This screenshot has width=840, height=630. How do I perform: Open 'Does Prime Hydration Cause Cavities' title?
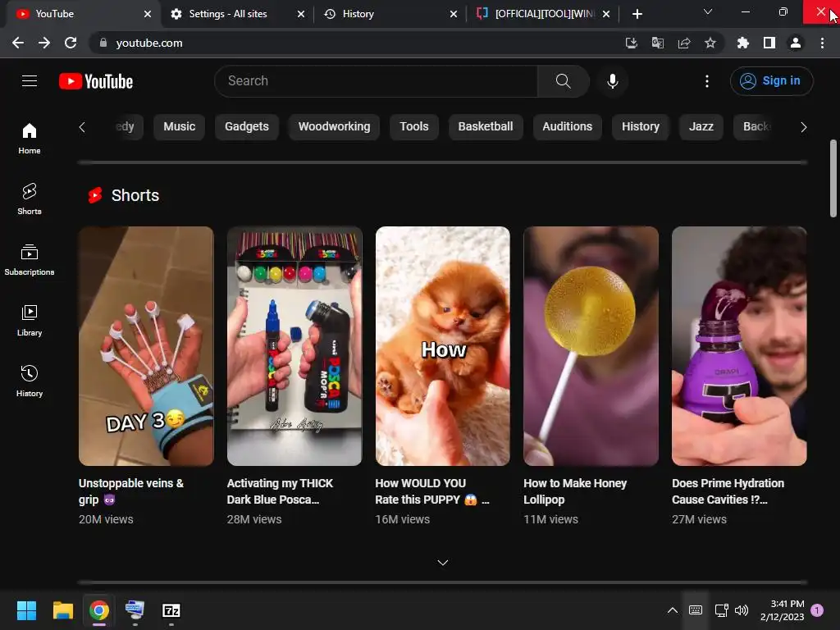[728, 491]
